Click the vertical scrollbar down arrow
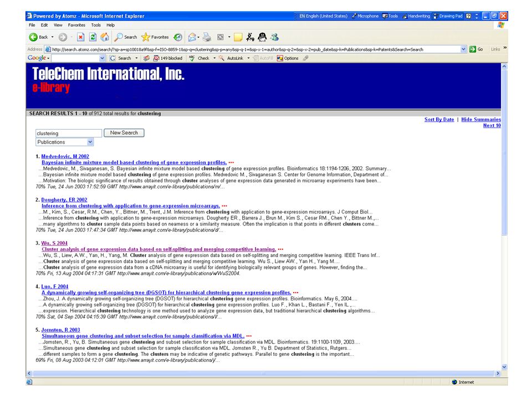532x399 pixels. [x=504, y=367]
